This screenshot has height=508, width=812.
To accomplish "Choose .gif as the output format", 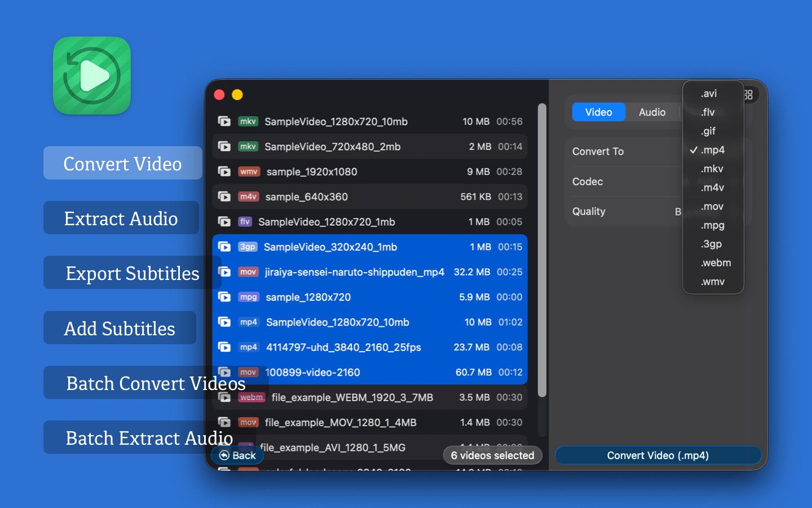I will [708, 131].
